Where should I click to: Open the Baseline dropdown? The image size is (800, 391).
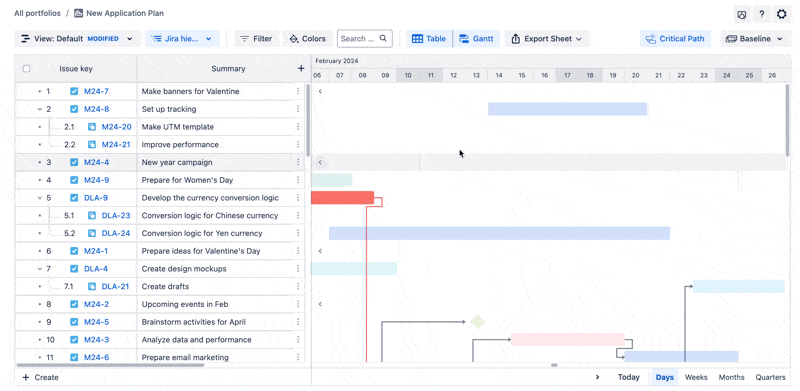click(x=754, y=39)
